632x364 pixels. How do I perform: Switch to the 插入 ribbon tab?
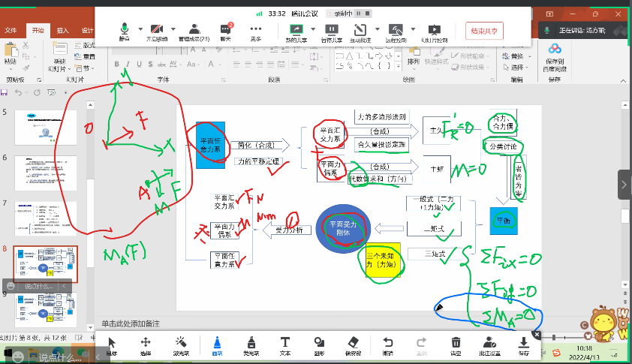[x=63, y=30]
